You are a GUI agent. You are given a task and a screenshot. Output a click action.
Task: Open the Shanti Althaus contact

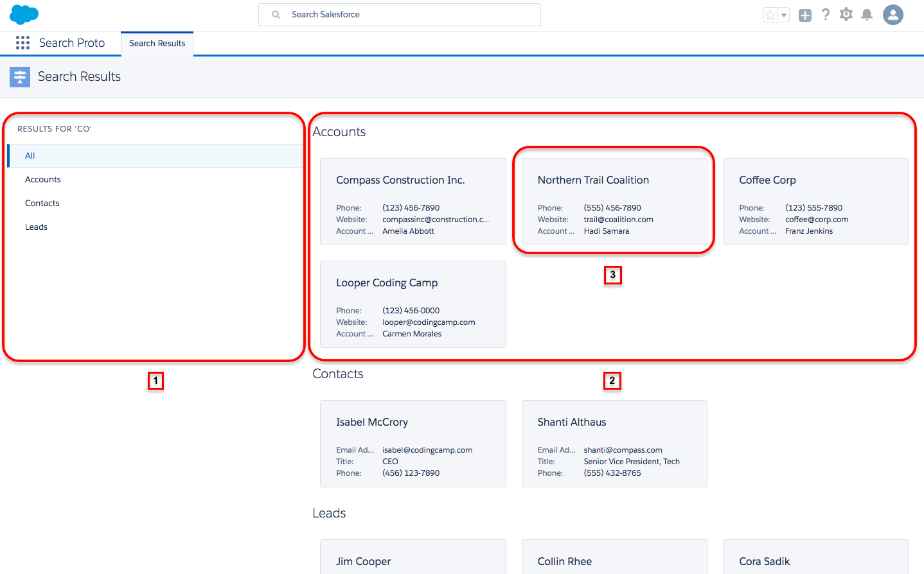tap(572, 422)
